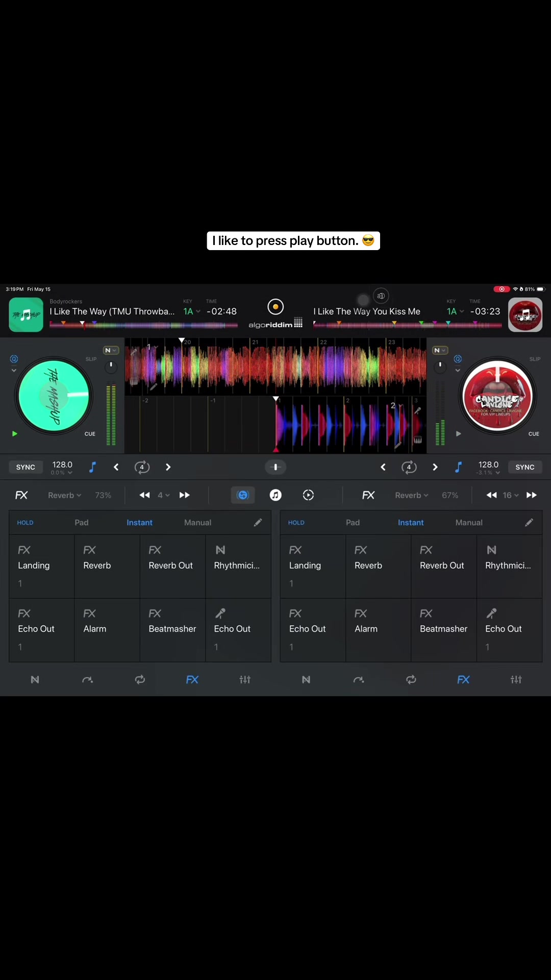Open left deck loop bottom tab
This screenshot has width=551, height=980.
[x=140, y=680]
